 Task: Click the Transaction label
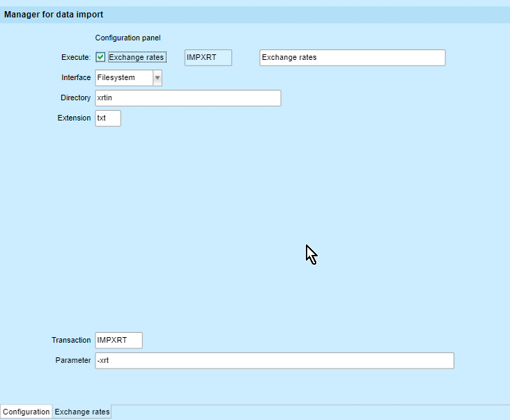tap(71, 340)
